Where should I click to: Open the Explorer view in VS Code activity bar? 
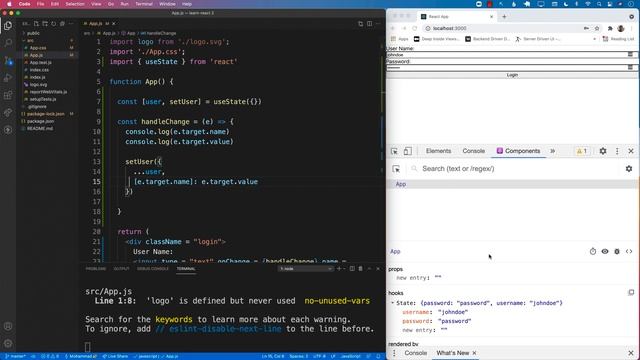(8, 26)
